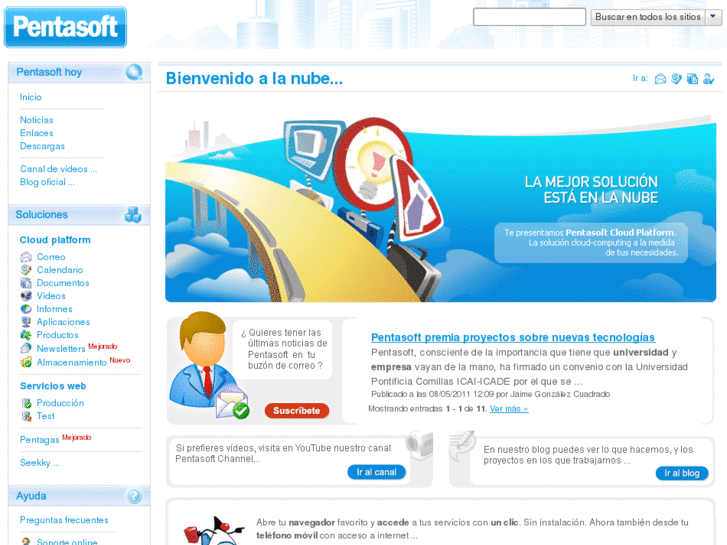Open the Calendario link
The width and height of the screenshot is (727, 545).
click(60, 270)
